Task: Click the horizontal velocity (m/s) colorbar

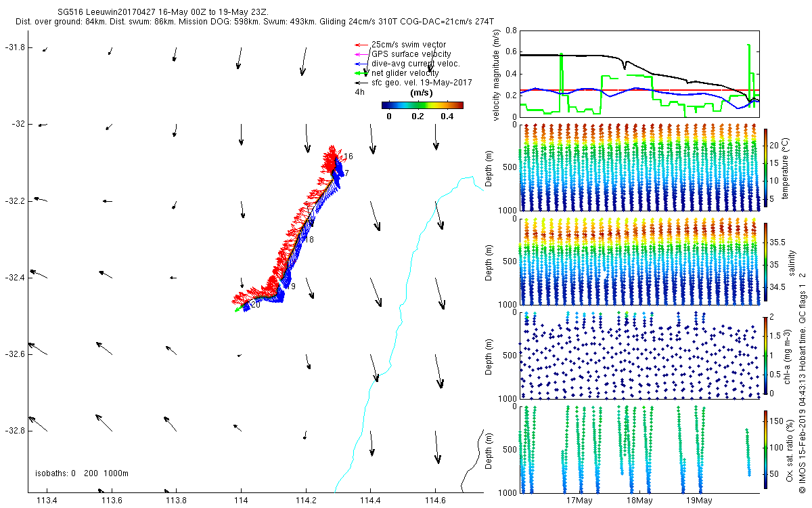Action: [x=422, y=105]
